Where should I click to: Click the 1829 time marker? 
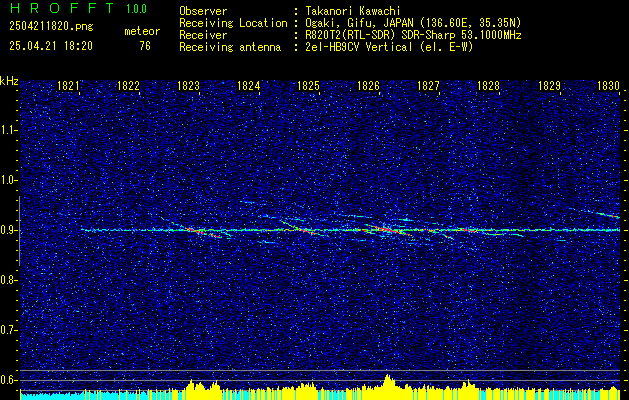coord(549,85)
